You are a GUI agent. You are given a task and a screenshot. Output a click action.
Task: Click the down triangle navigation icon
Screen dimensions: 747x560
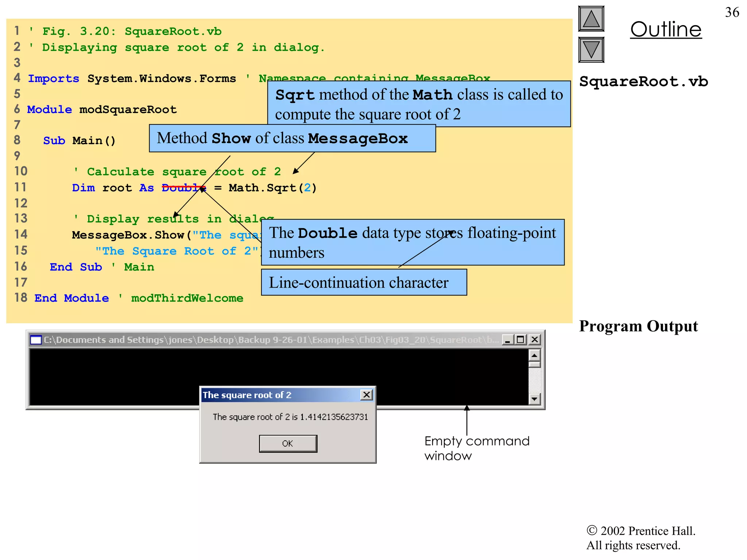591,50
